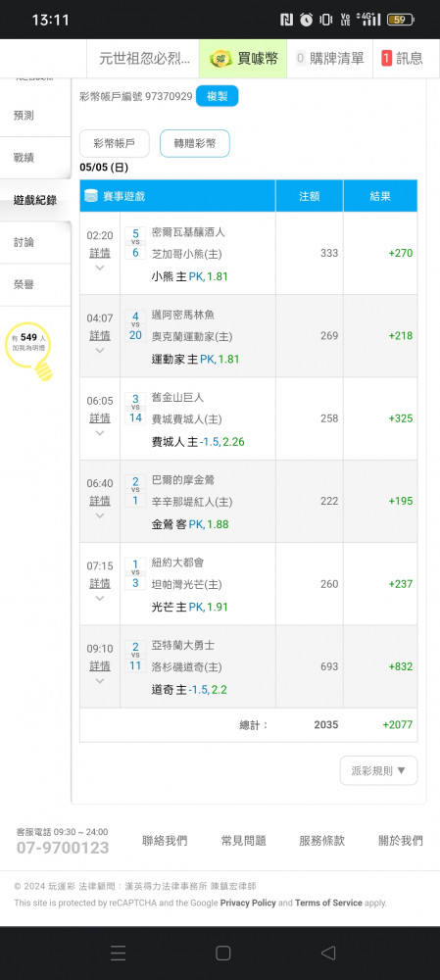Viewport: 440px width, 980px height.
Task: Tap Android back triangle navigation icon
Action: [x=328, y=953]
